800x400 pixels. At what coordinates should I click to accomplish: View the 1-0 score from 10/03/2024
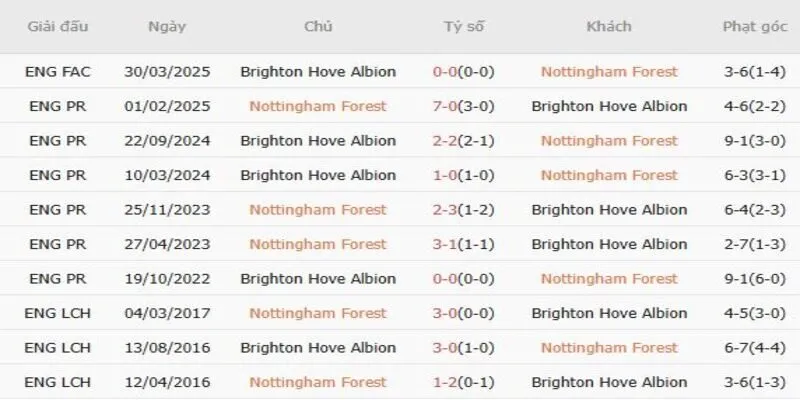coord(464,175)
